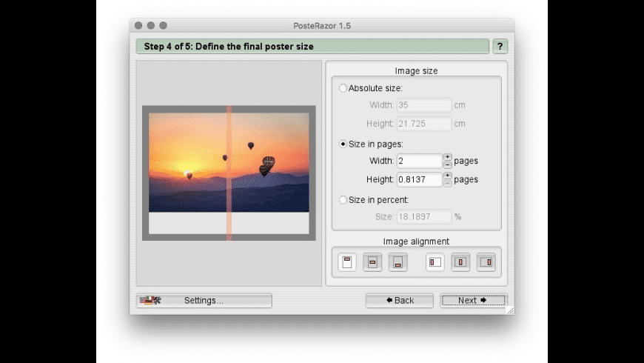
Task: Select the Absolute size radio option
Action: (x=343, y=88)
